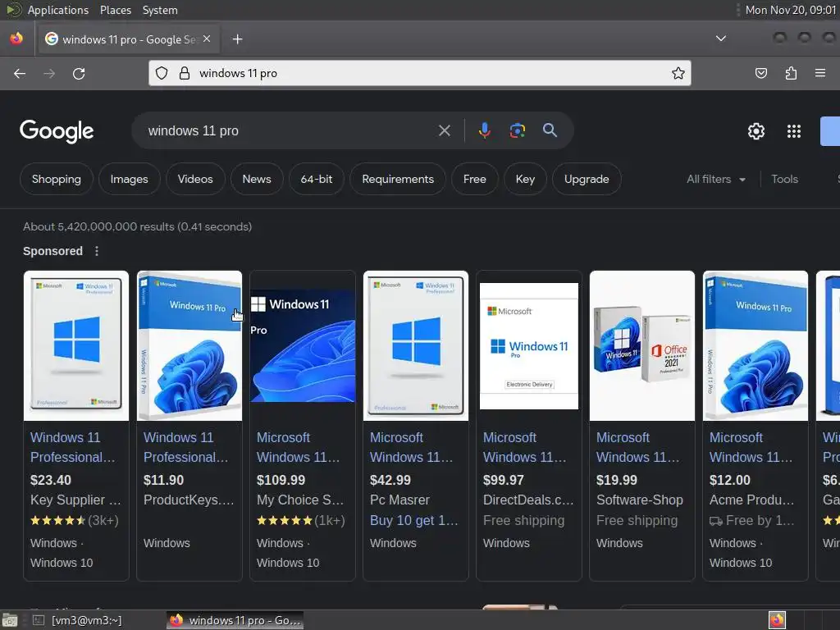Open the Firefox extensions menu icon
This screenshot has height=630, width=840.
(791, 73)
